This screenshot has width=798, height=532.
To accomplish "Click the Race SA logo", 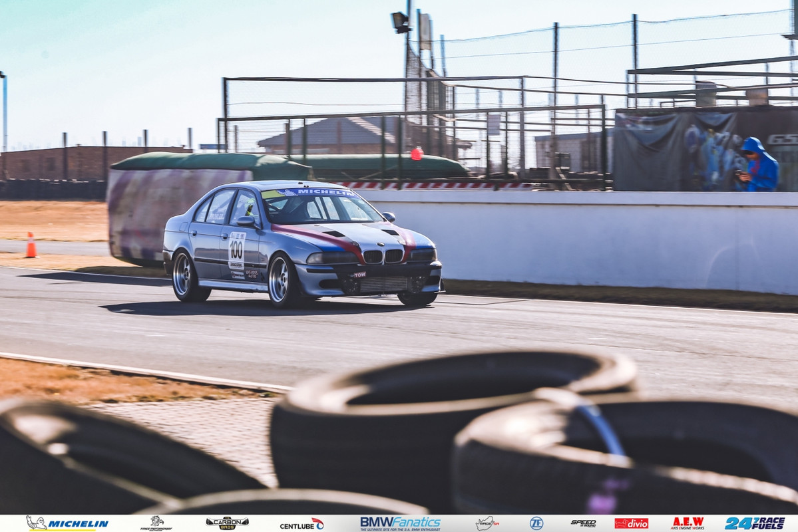I will 487,523.
